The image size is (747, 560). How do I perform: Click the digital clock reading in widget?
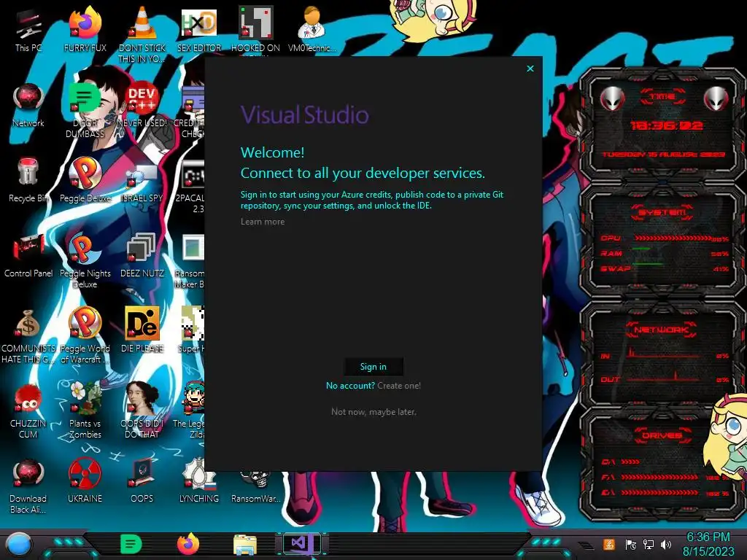pos(666,125)
